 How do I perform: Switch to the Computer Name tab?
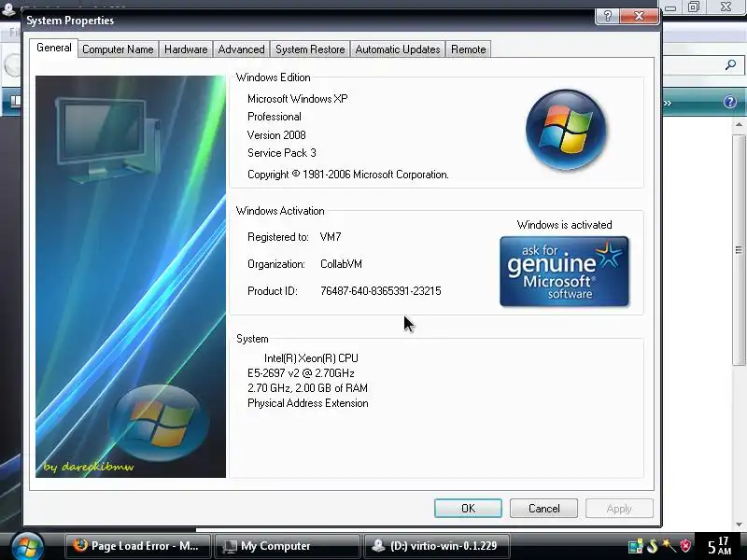(x=118, y=49)
